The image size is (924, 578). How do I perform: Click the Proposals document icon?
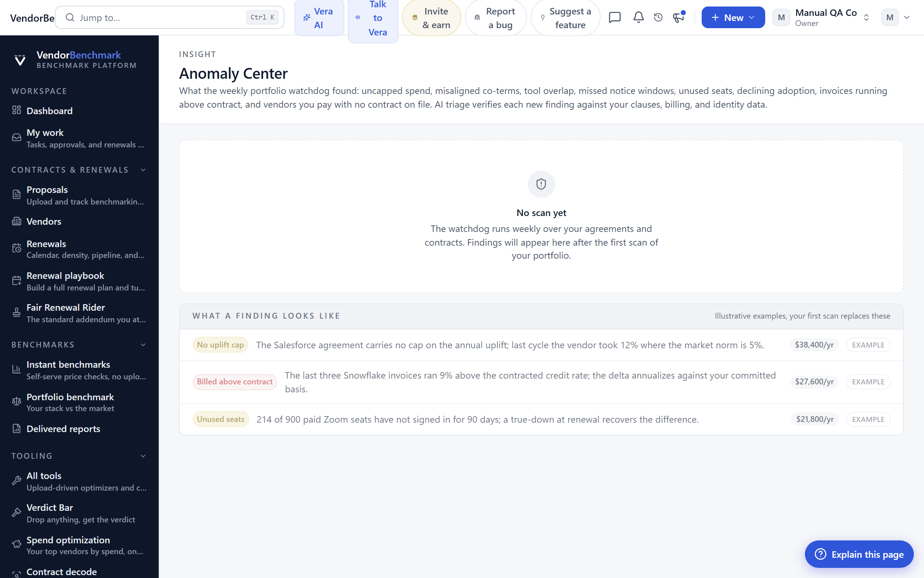coord(16,195)
